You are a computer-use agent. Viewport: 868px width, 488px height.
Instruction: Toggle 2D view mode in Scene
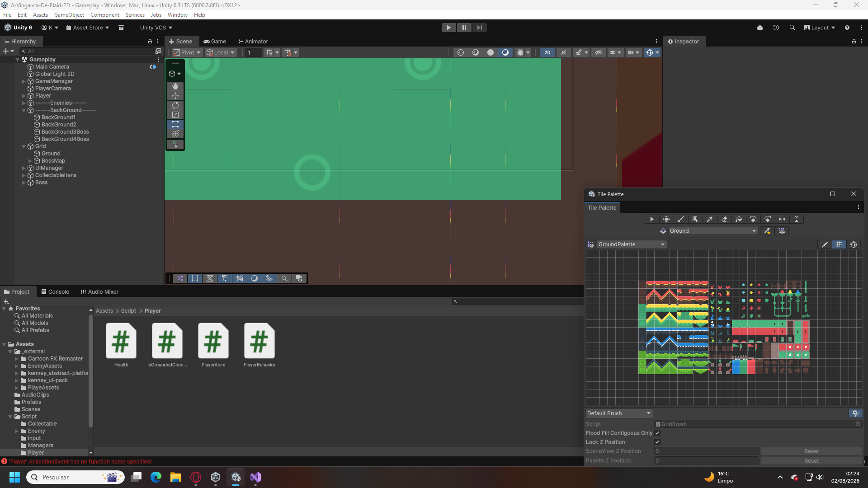tap(547, 52)
